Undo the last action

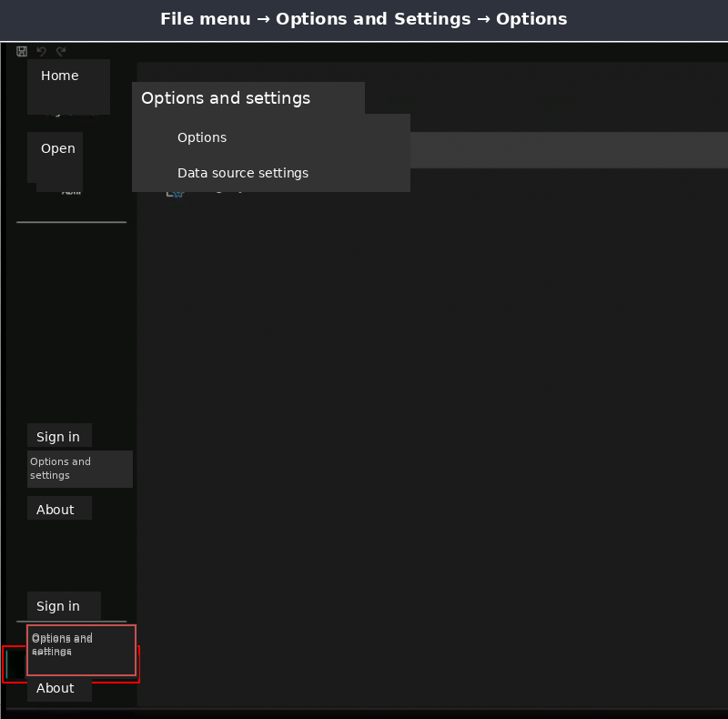tap(41, 51)
